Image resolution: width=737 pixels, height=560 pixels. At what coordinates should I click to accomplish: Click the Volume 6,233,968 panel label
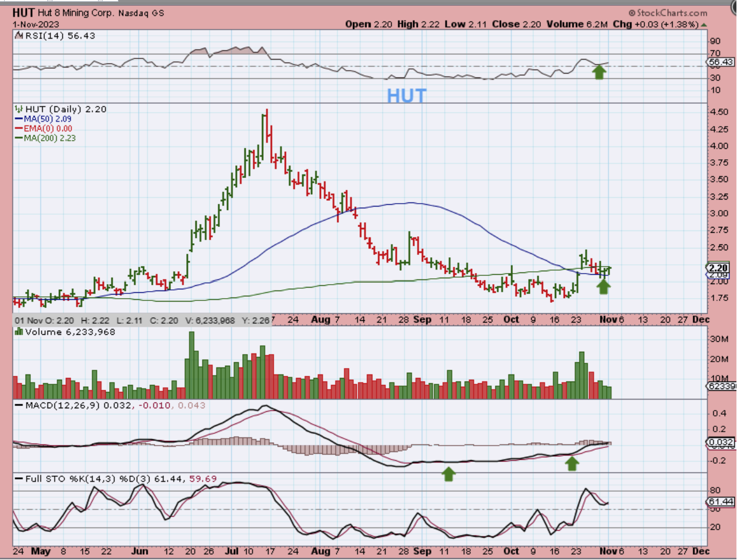pos(70,332)
